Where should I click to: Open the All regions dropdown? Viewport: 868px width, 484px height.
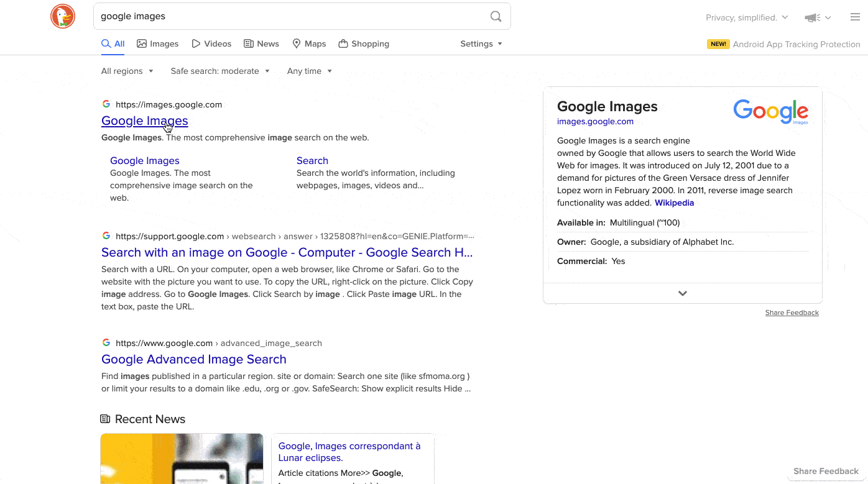pos(127,71)
